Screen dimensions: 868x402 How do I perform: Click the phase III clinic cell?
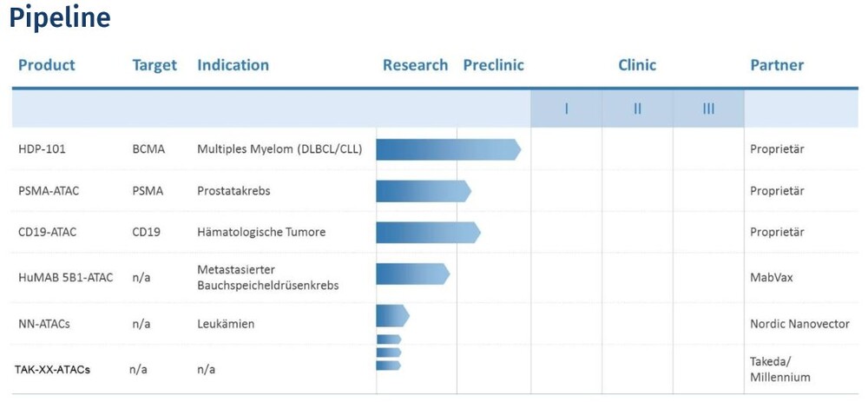point(708,109)
